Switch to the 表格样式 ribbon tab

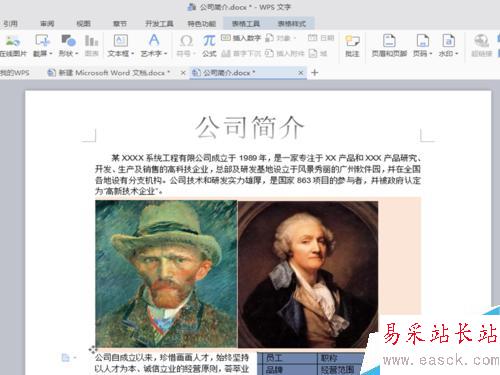pos(292,24)
